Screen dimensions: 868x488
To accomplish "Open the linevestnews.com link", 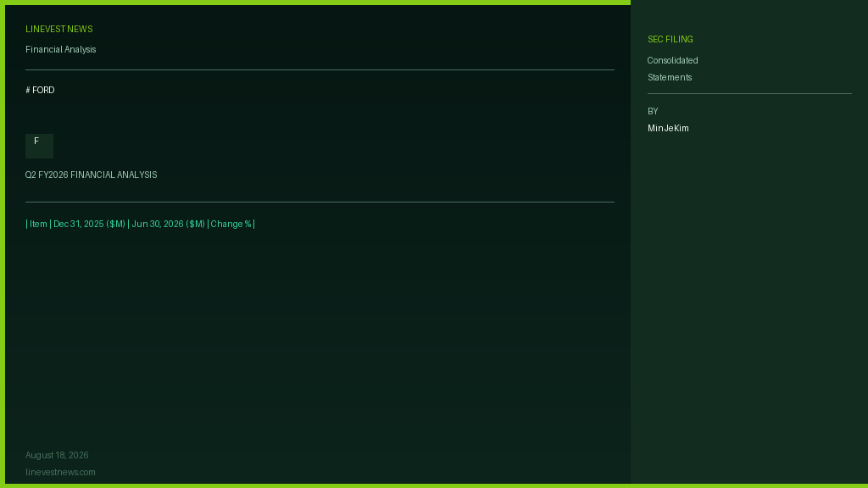I will 60,473.
